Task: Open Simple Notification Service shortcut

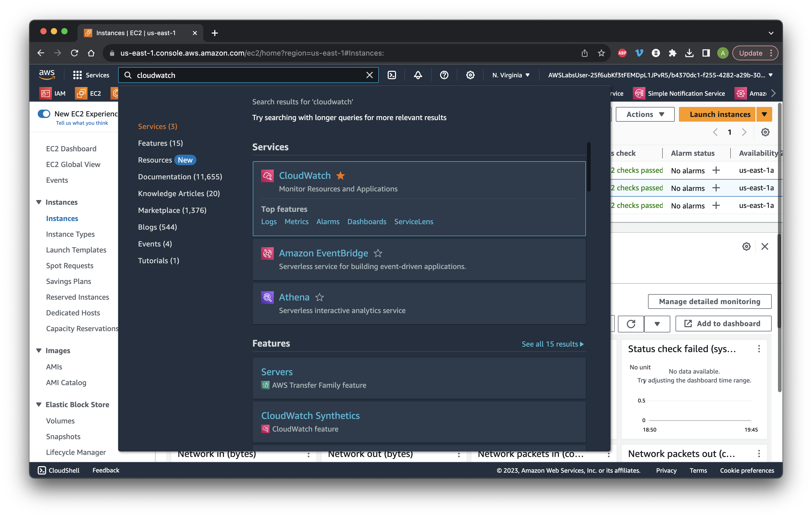Action: (679, 94)
